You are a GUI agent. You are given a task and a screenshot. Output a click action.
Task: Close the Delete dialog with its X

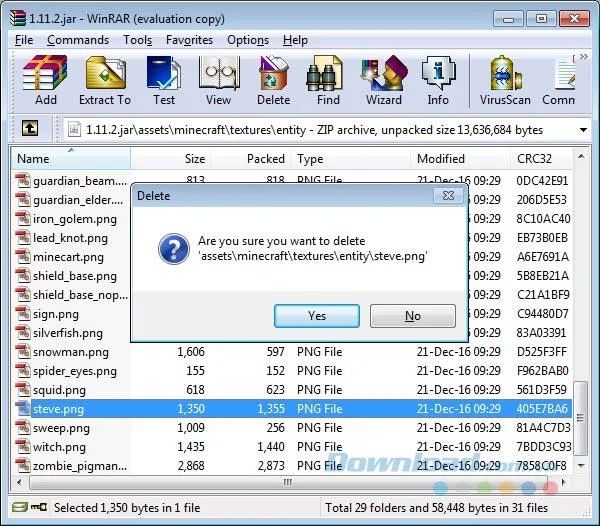click(448, 195)
